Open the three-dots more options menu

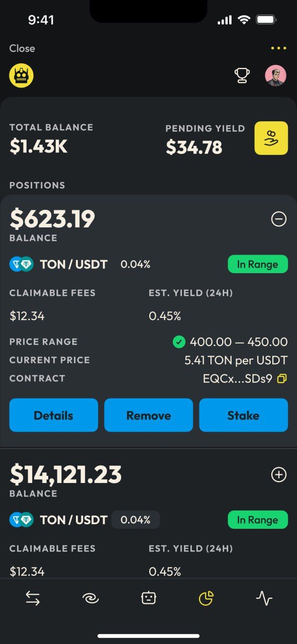pos(278,48)
